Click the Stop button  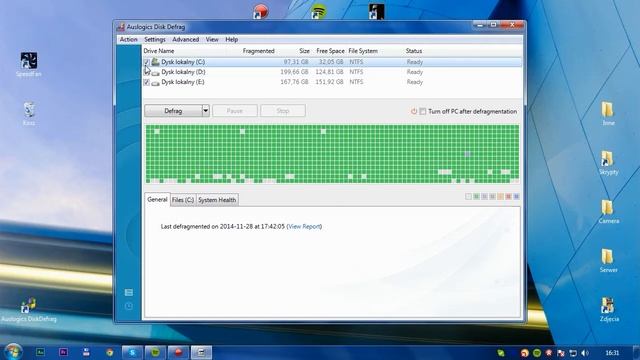pos(282,111)
